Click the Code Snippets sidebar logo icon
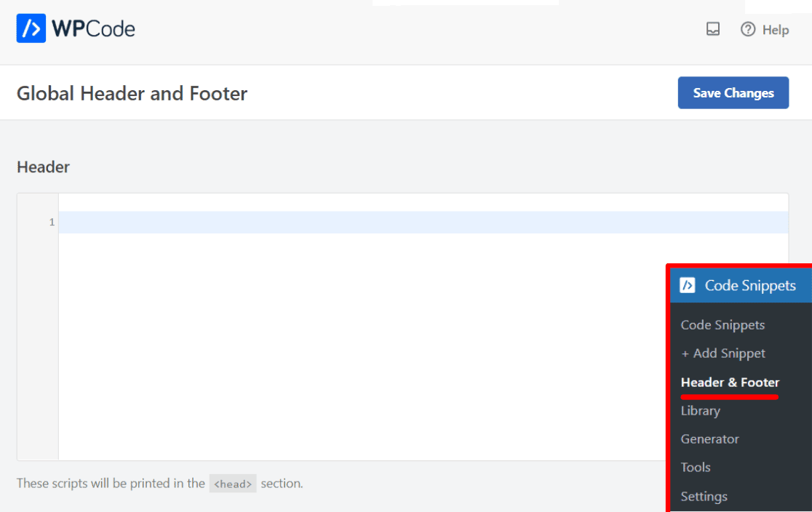Screen dimensions: 812x512 coord(689,285)
